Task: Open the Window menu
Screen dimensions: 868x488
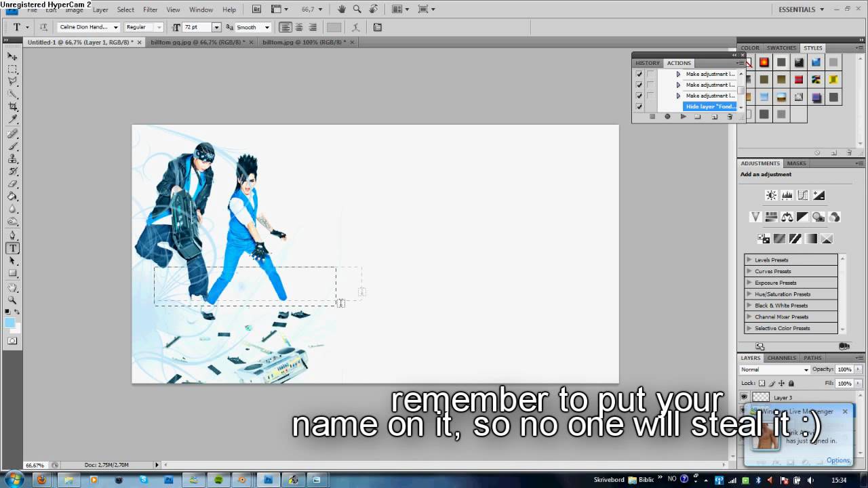Action: 201,9
